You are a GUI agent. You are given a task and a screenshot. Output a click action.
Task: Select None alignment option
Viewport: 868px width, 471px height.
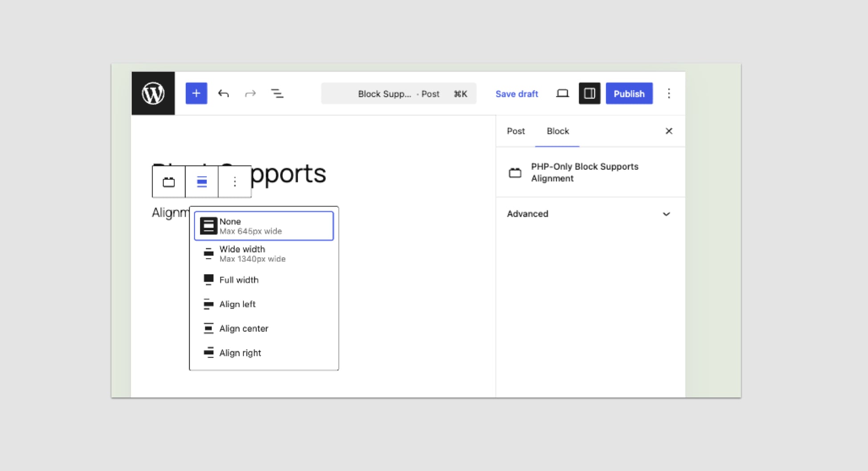264,226
